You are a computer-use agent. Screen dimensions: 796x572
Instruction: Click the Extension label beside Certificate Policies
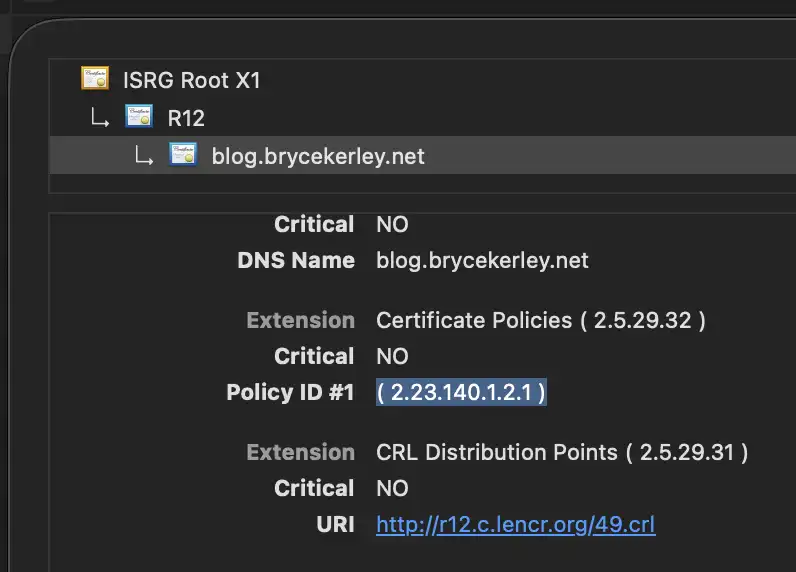(x=300, y=320)
